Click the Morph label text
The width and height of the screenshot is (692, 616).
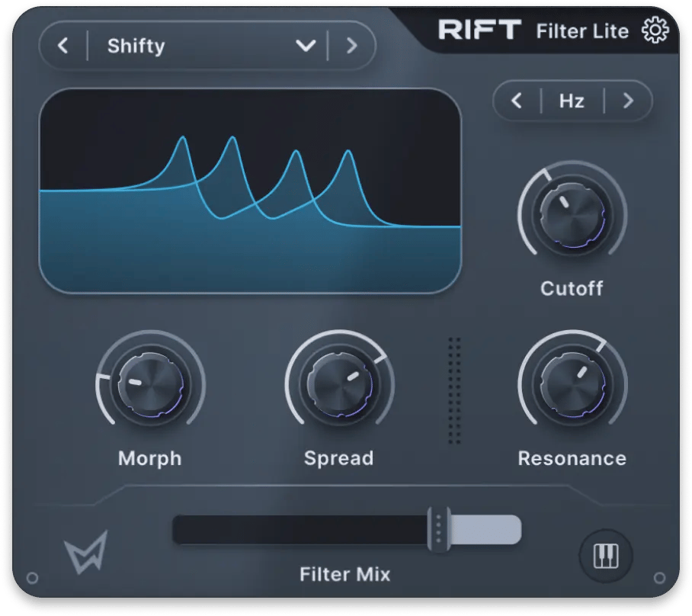pyautogui.click(x=150, y=459)
